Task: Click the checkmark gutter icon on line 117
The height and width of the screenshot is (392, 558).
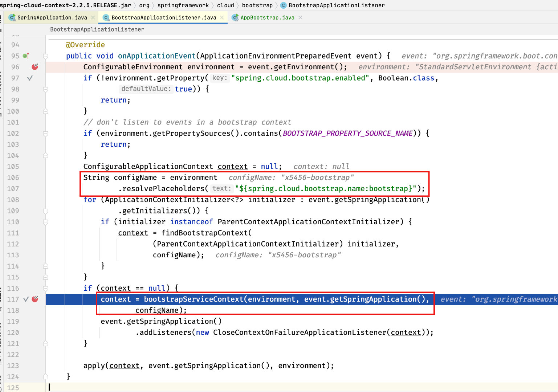Action: pos(26,299)
